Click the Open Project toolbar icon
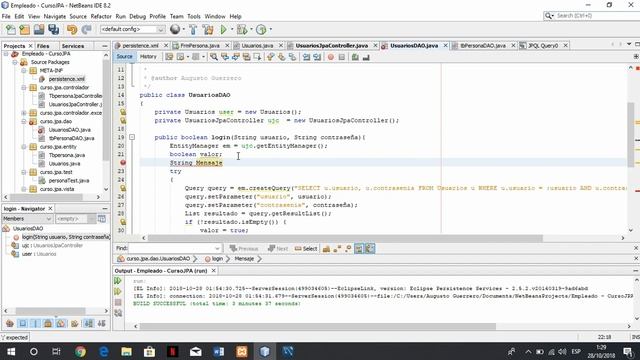 pos(39,29)
